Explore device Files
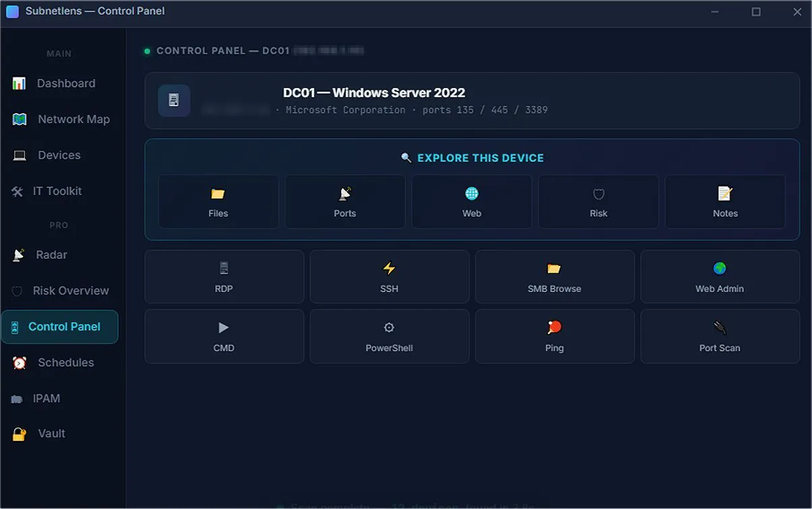The height and width of the screenshot is (509, 812). click(x=218, y=202)
